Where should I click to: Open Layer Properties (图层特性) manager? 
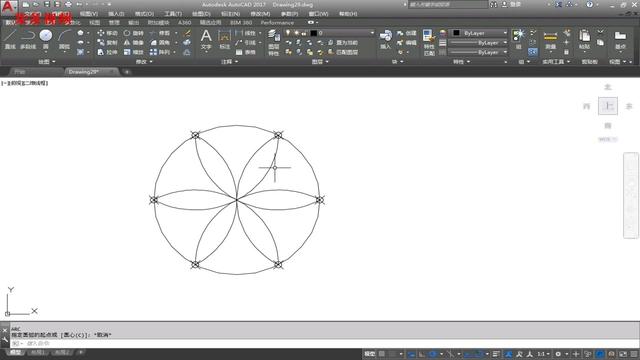pyautogui.click(x=273, y=42)
